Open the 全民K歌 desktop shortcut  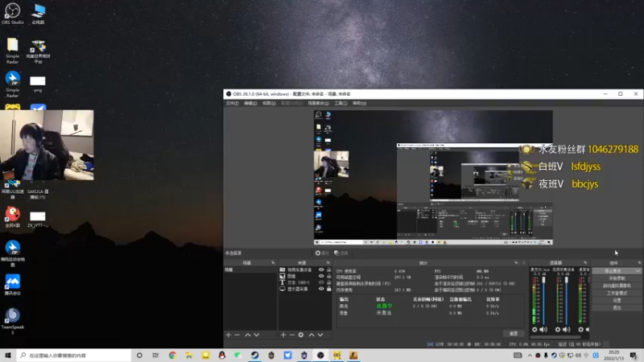[12, 217]
